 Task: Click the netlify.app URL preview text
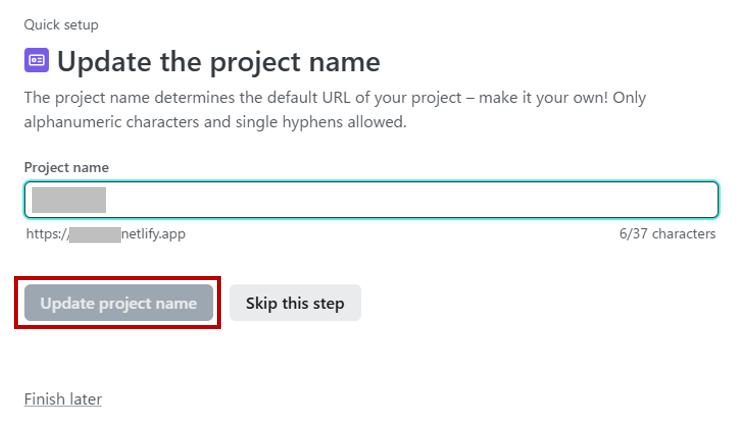coord(153,234)
